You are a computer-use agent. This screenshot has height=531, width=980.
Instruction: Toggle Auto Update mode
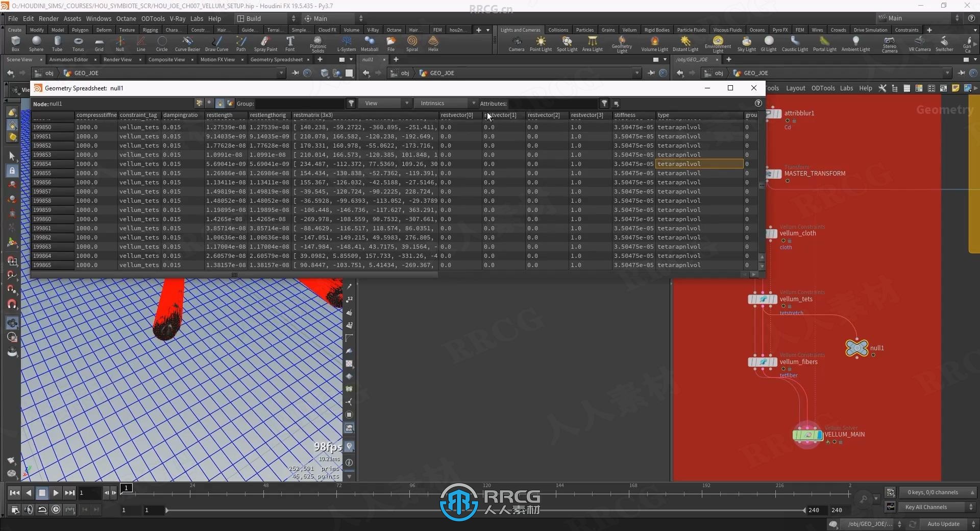[943, 524]
